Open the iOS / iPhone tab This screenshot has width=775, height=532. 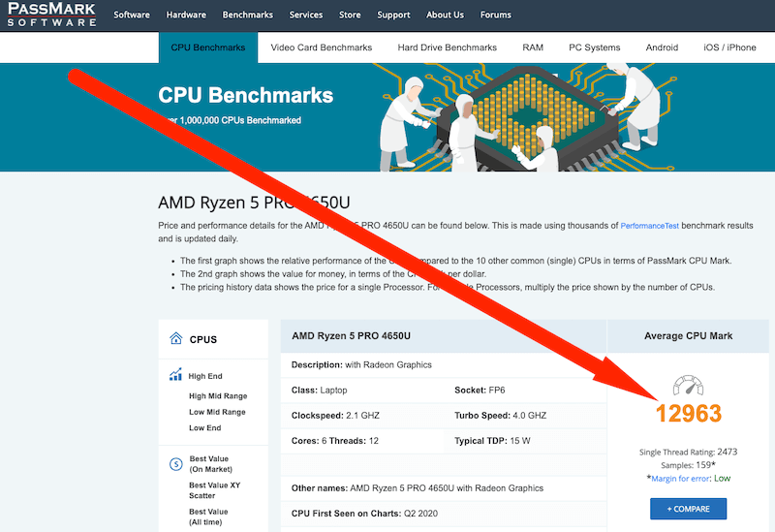pyautogui.click(x=729, y=47)
